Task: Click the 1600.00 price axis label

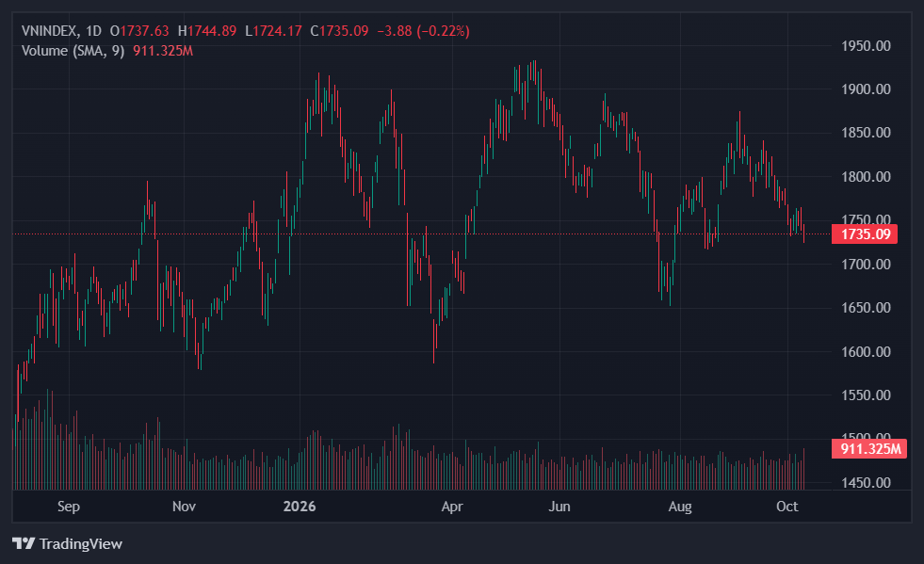Action: pos(866,352)
